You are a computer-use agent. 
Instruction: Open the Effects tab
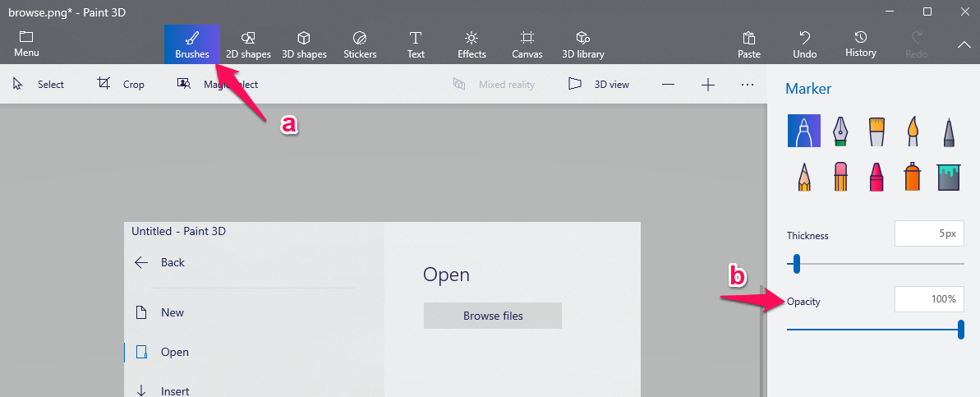[x=472, y=44]
